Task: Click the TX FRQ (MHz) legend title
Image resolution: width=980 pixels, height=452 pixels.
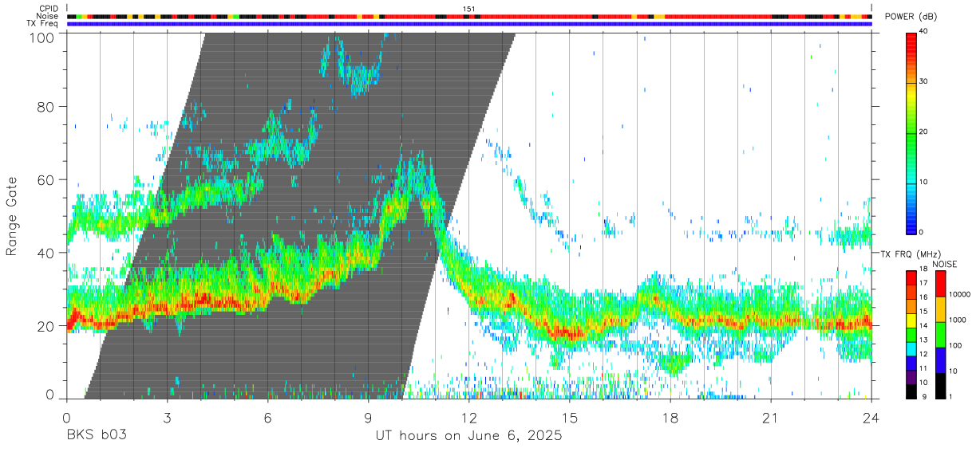Action: 910,254
